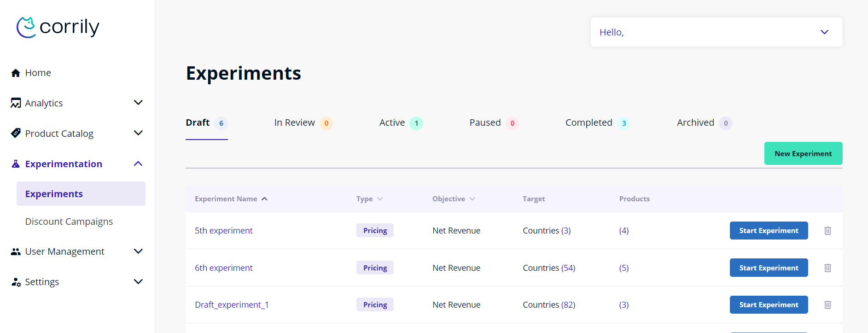This screenshot has width=868, height=333.
Task: Click products count (5)
Action: point(624,268)
